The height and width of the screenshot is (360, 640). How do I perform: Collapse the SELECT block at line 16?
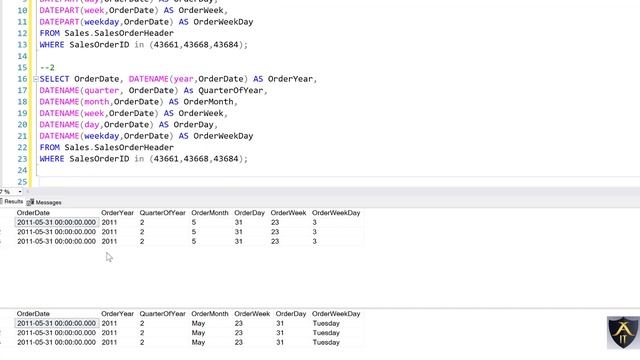coord(36,79)
